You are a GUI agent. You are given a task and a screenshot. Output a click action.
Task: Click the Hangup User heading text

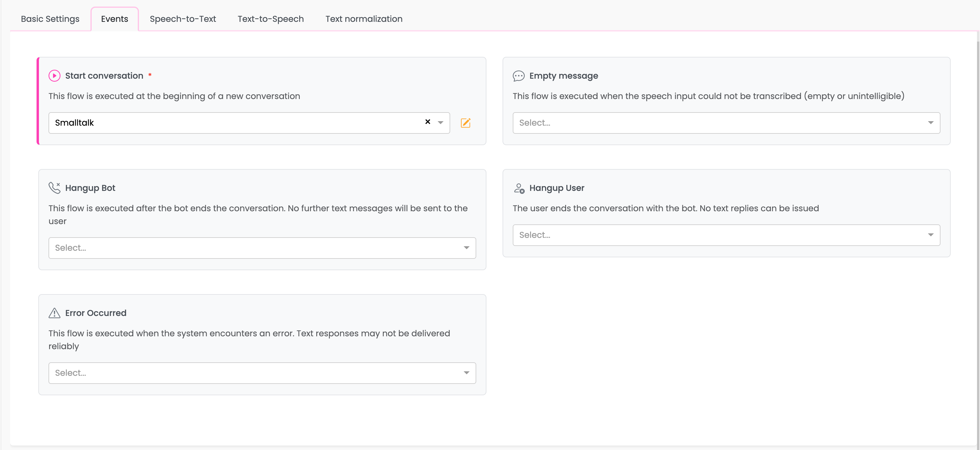pos(556,188)
